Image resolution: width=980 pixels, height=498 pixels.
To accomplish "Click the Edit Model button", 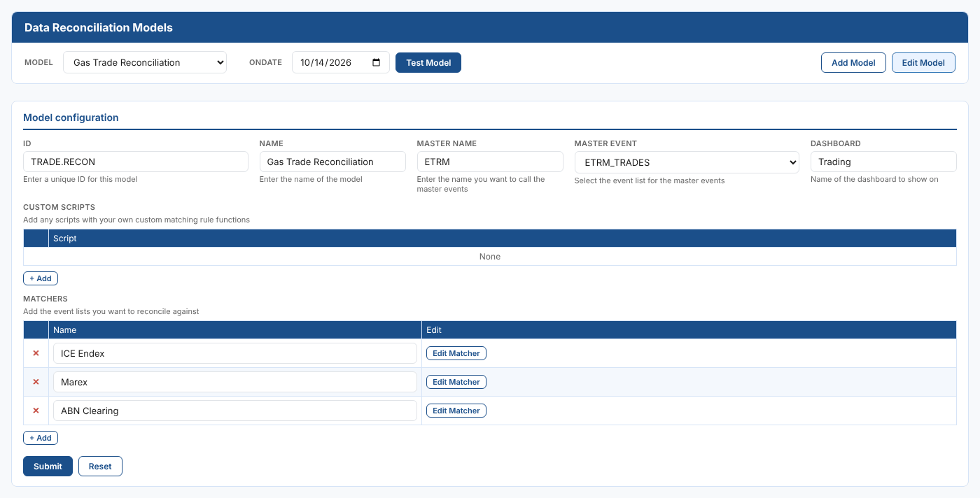I will click(x=923, y=62).
